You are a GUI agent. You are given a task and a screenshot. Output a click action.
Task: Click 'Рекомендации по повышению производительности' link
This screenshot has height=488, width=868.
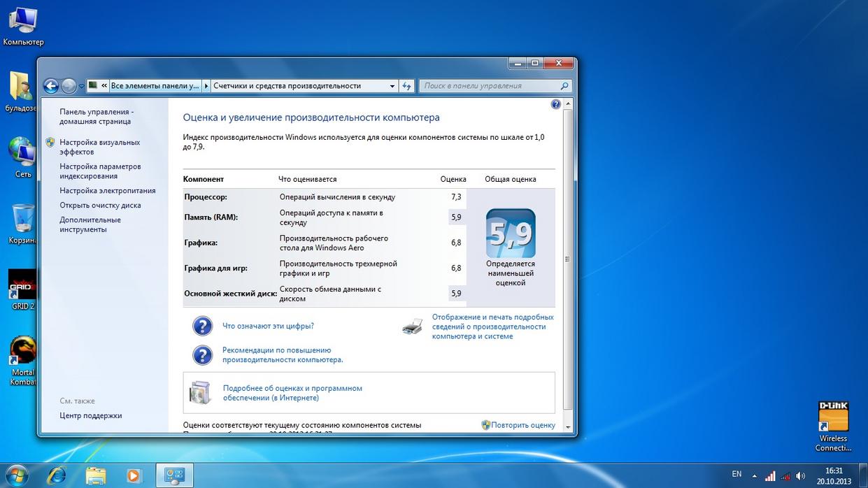(x=283, y=355)
